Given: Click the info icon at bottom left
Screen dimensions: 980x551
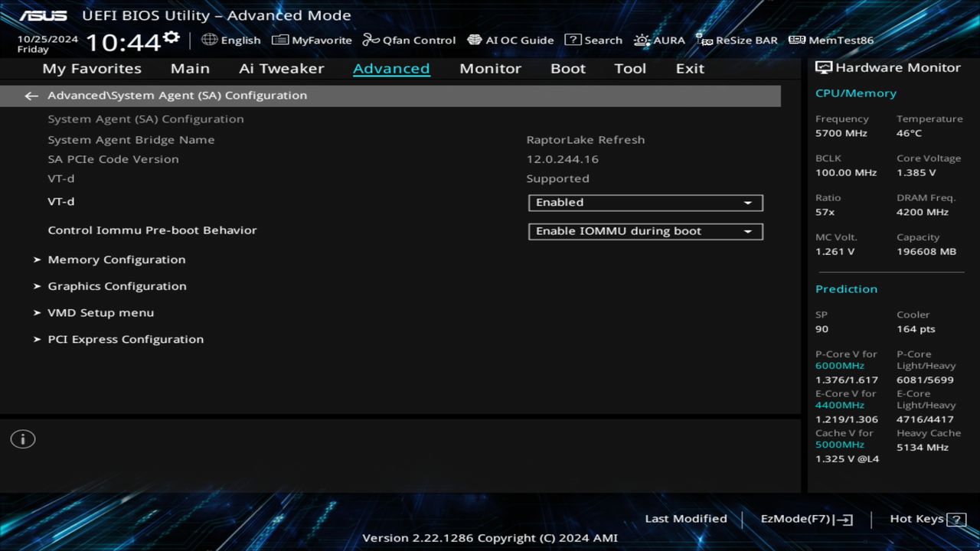Looking at the screenshot, I should [22, 439].
